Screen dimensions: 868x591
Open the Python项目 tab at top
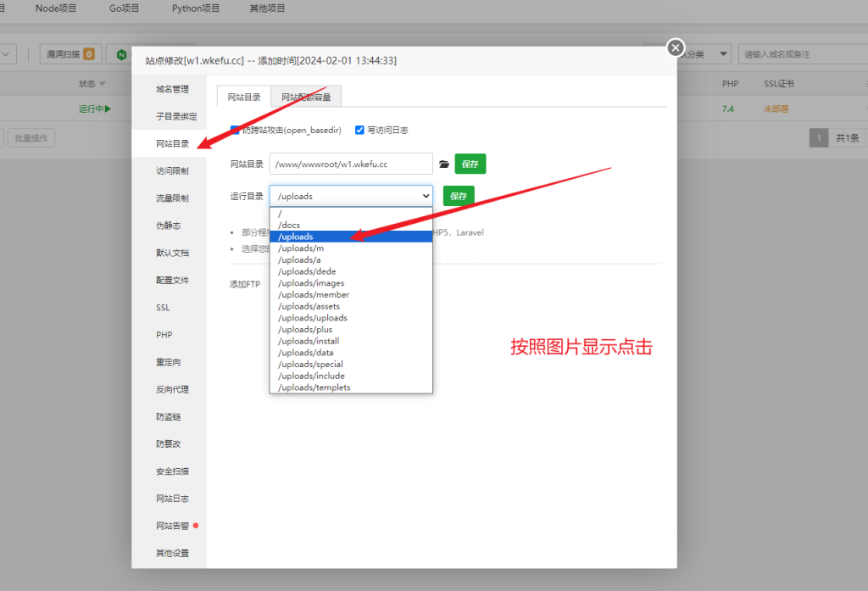196,8
